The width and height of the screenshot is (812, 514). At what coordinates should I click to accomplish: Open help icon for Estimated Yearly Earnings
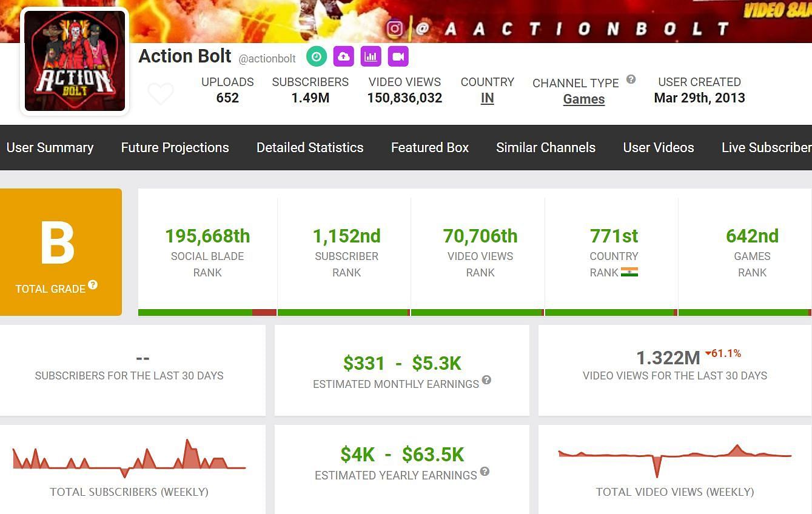[485, 471]
